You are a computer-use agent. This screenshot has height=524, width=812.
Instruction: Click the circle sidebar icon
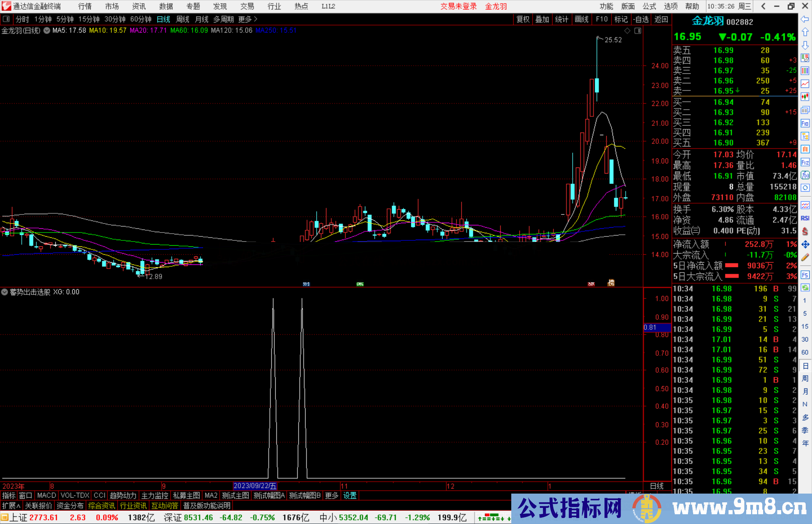coord(805,187)
